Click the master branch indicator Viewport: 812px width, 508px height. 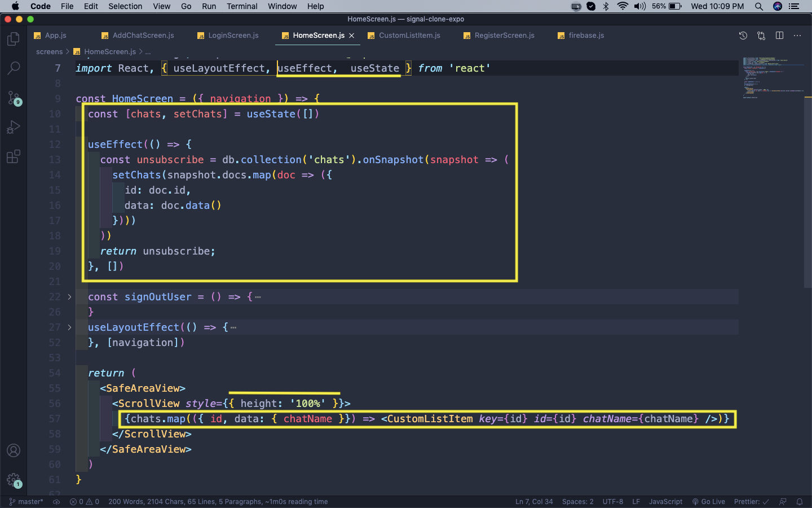(x=27, y=502)
